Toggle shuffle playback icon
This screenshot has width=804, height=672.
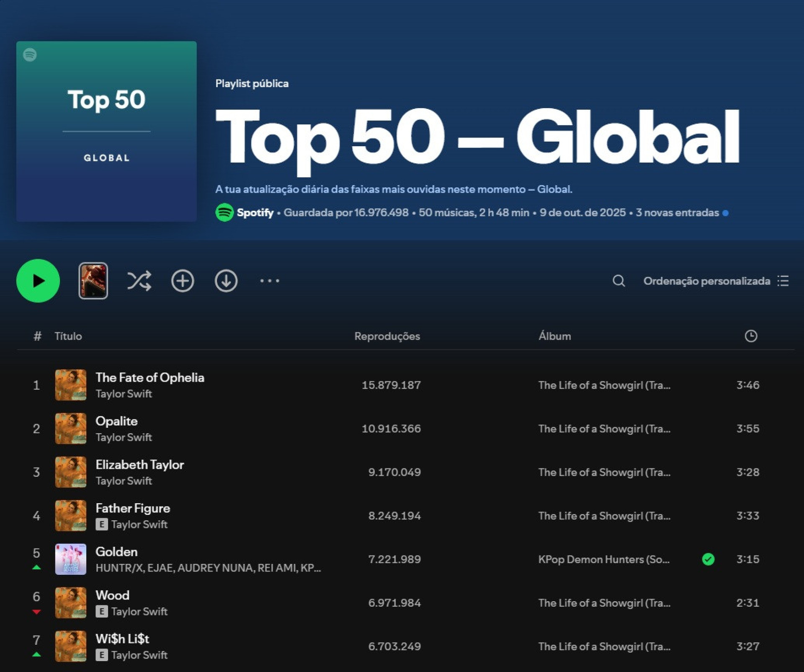139,281
